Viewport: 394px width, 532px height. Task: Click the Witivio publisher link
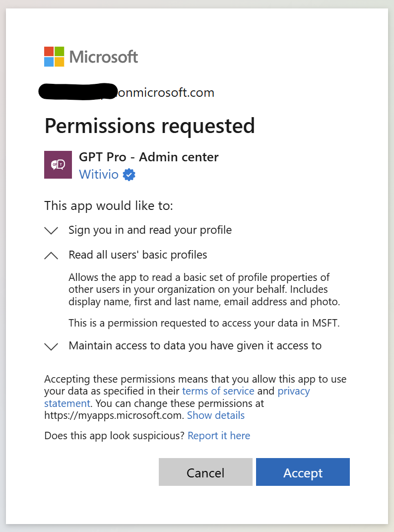[x=99, y=174]
